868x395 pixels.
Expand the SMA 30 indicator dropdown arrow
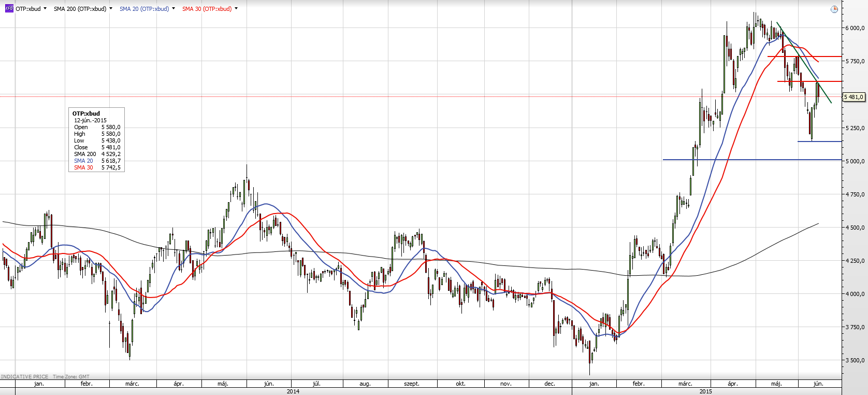point(236,8)
